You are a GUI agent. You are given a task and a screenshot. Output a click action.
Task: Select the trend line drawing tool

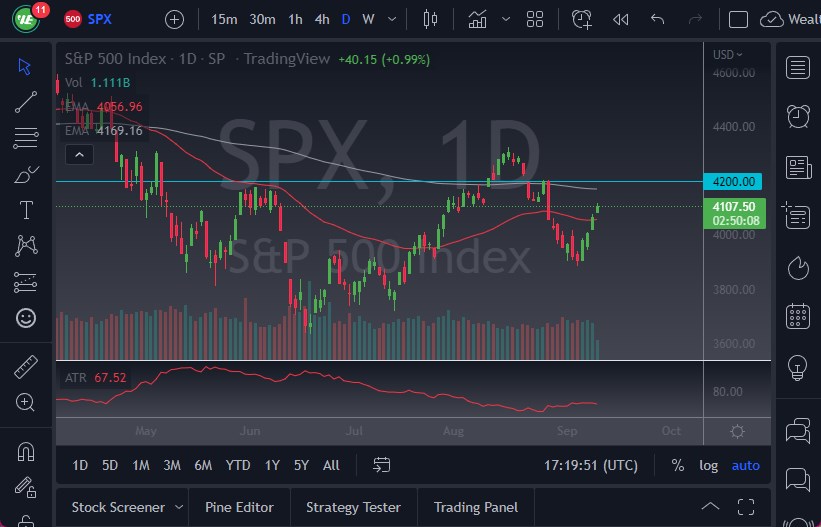tap(26, 102)
